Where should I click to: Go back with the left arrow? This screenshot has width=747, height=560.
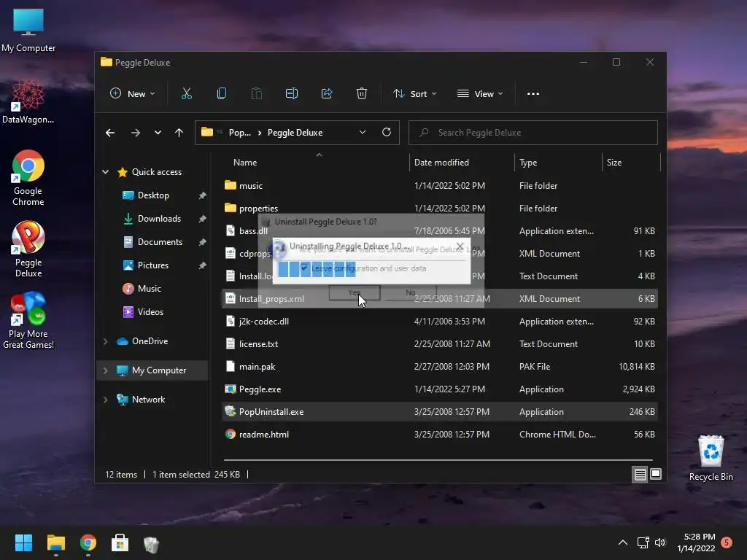click(110, 133)
